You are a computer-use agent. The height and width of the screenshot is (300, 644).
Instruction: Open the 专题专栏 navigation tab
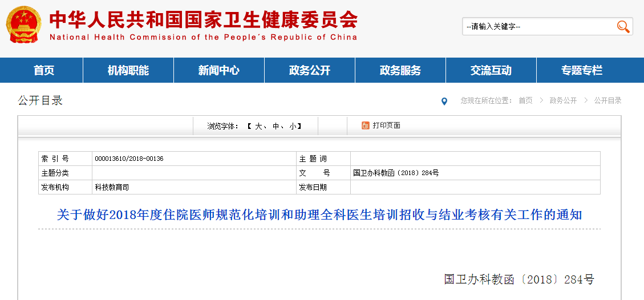[x=582, y=70]
